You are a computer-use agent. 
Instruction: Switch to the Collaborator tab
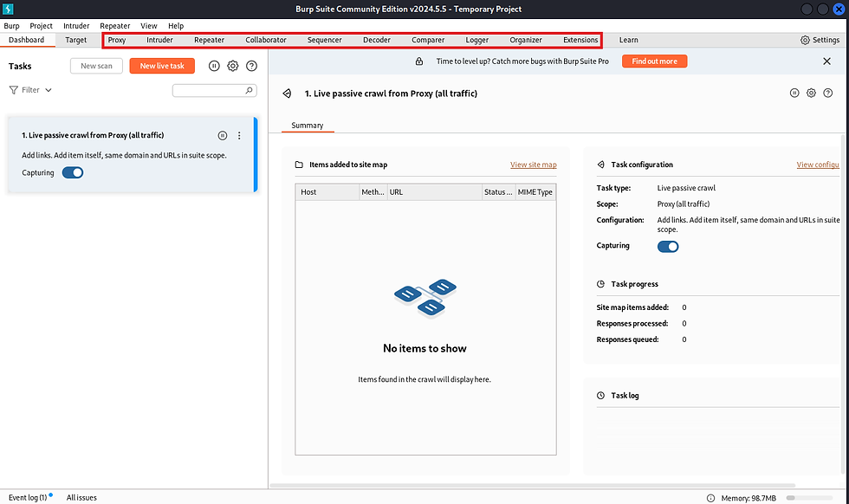266,40
